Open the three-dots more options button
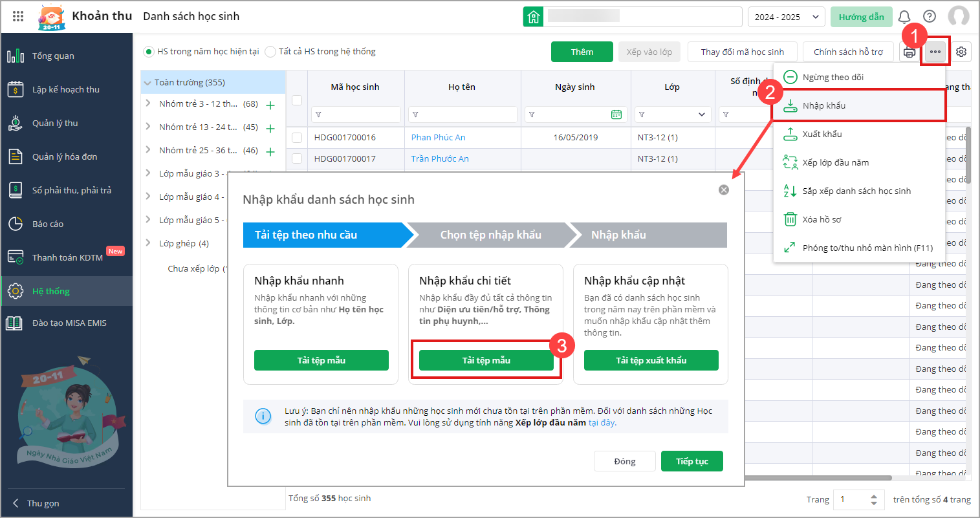This screenshot has height=518, width=980. point(935,52)
